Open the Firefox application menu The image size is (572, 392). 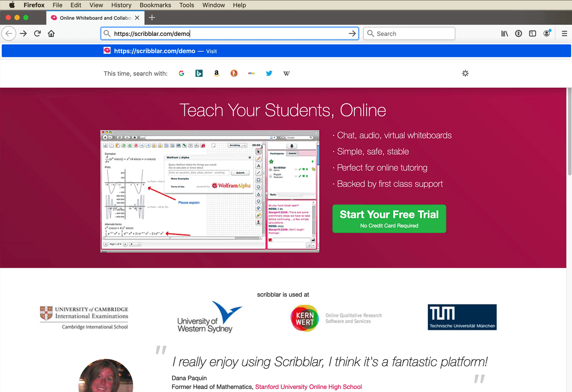click(34, 5)
